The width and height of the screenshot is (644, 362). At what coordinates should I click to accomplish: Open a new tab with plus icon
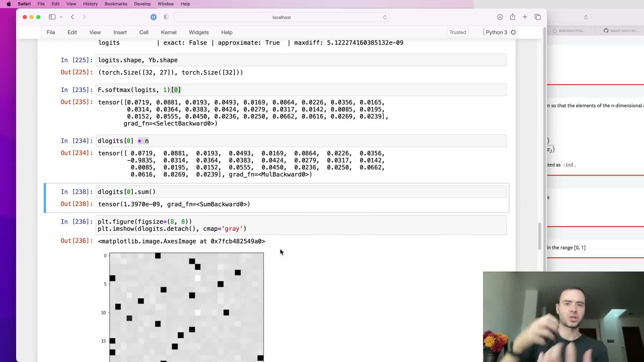pos(525,17)
